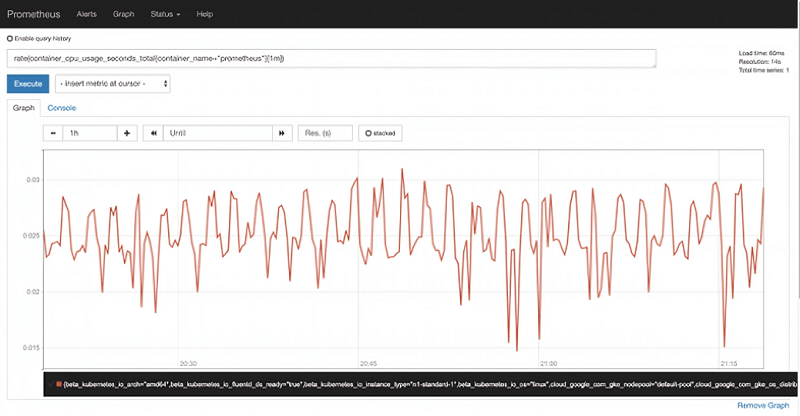The width and height of the screenshot is (800, 416).
Task: Click the series legend label text
Action: point(430,384)
